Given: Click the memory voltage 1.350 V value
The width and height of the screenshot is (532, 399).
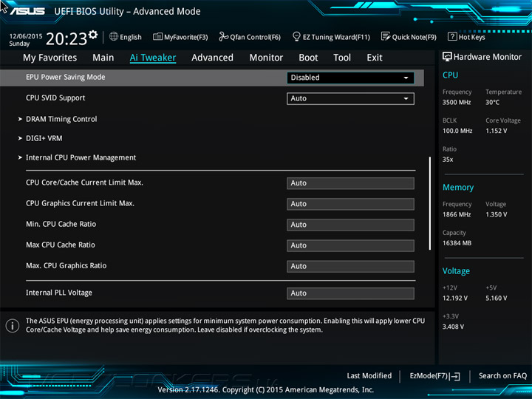Looking at the screenshot, I should [x=496, y=214].
